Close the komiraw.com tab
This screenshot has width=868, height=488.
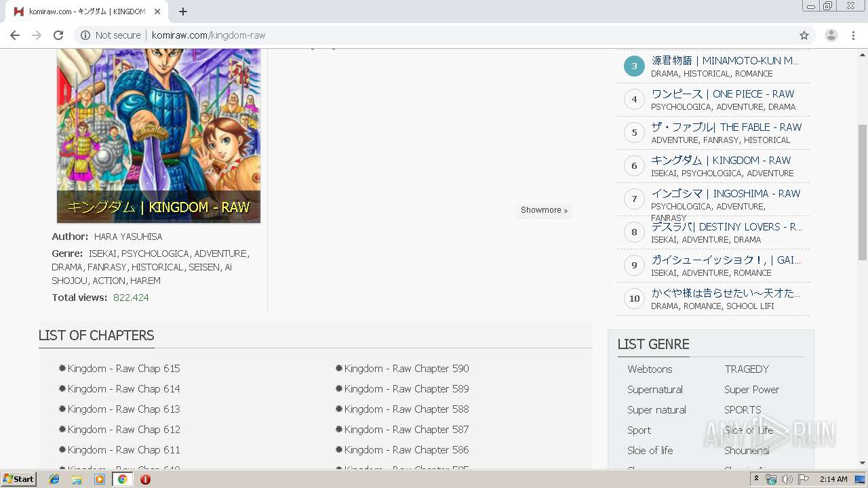[157, 12]
